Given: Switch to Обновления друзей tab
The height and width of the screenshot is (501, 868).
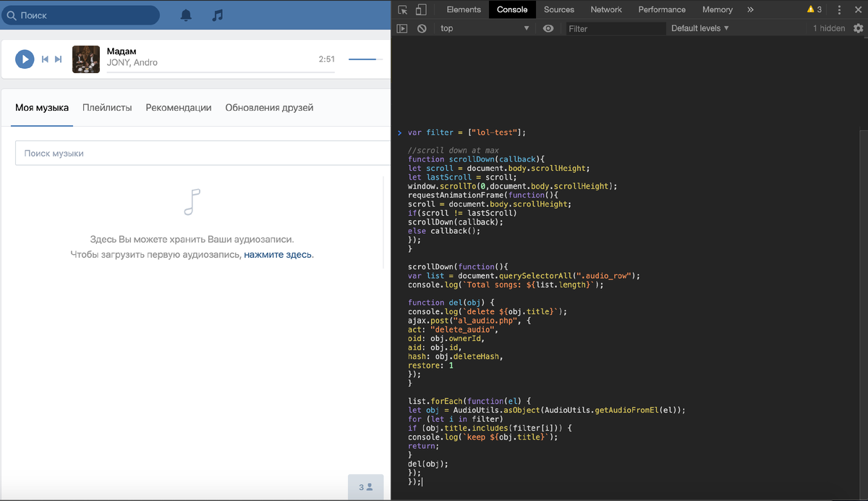Looking at the screenshot, I should [x=269, y=108].
